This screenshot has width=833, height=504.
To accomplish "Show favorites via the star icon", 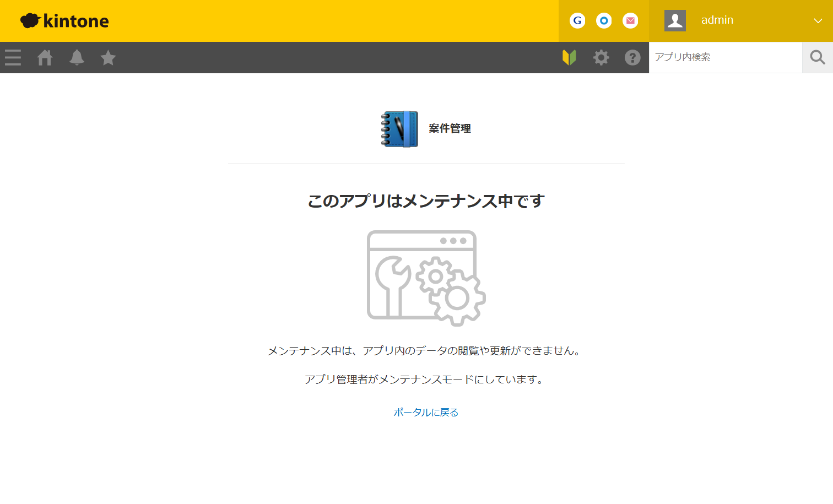I will pos(107,57).
